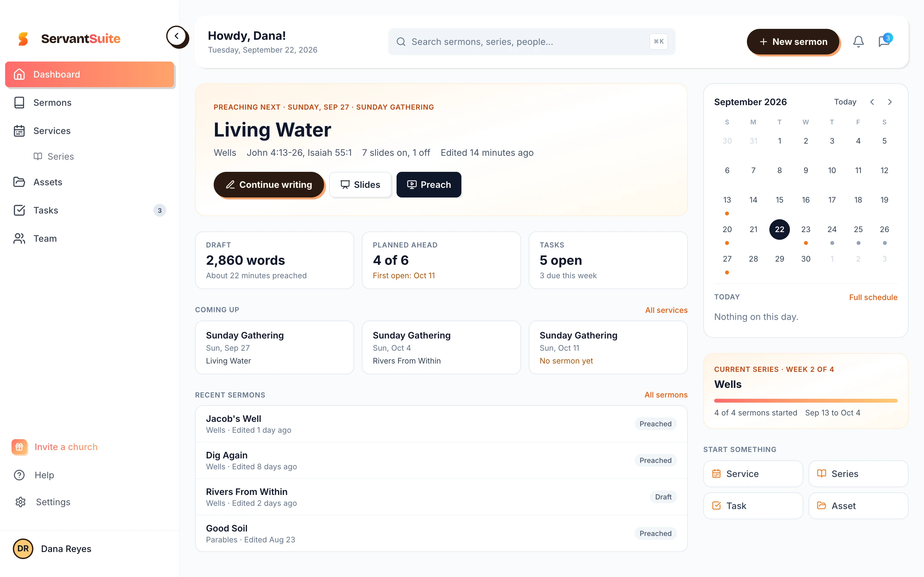Viewport: 924px width, 577px height.
Task: Focus the search sermons field
Action: click(532, 42)
